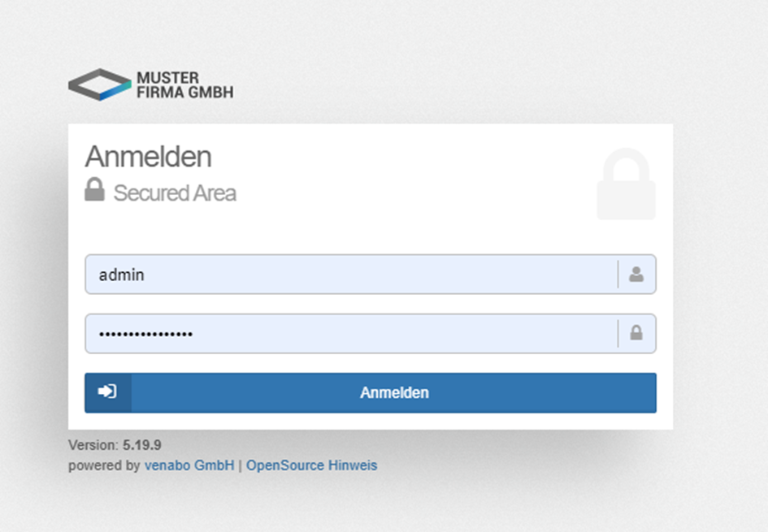Click the user silhouette icon in username field
This screenshot has height=532, width=768.
click(636, 275)
